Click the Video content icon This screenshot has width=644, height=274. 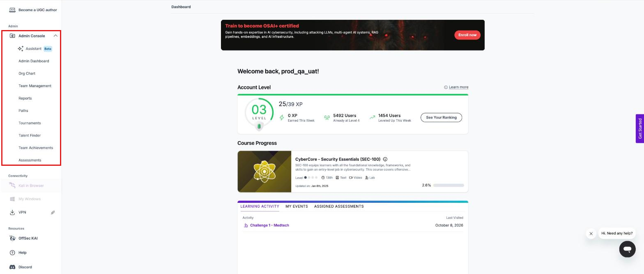pos(351,178)
